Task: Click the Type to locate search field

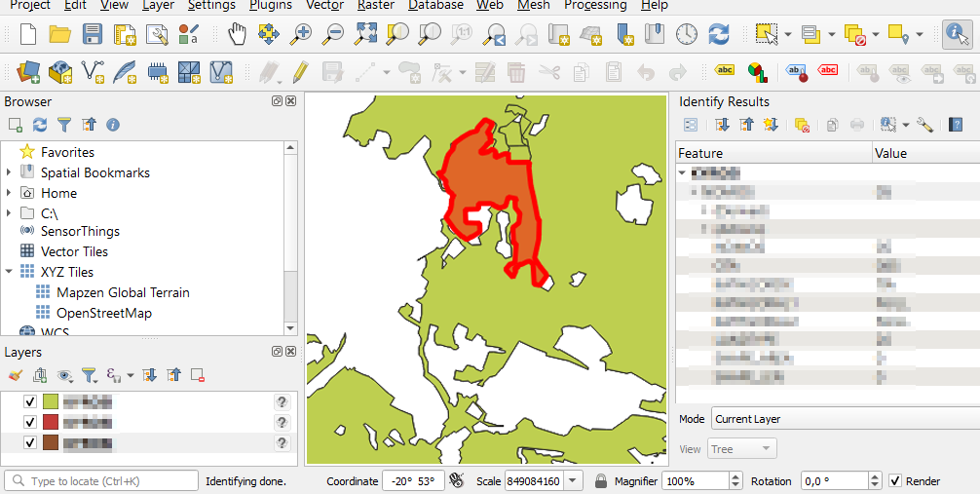Action: [x=102, y=481]
